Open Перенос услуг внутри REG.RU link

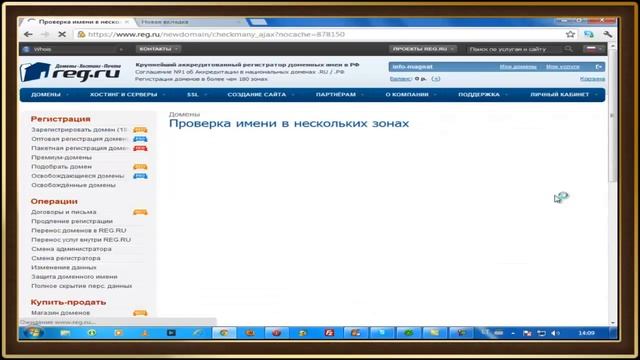click(81, 240)
